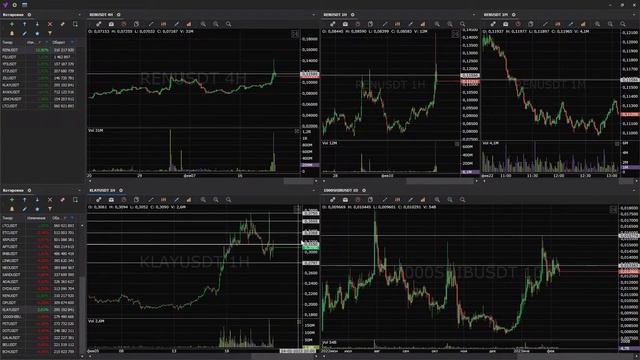Sort by the change column header in the bottom quotes table
640x360 pixels.
37,218
